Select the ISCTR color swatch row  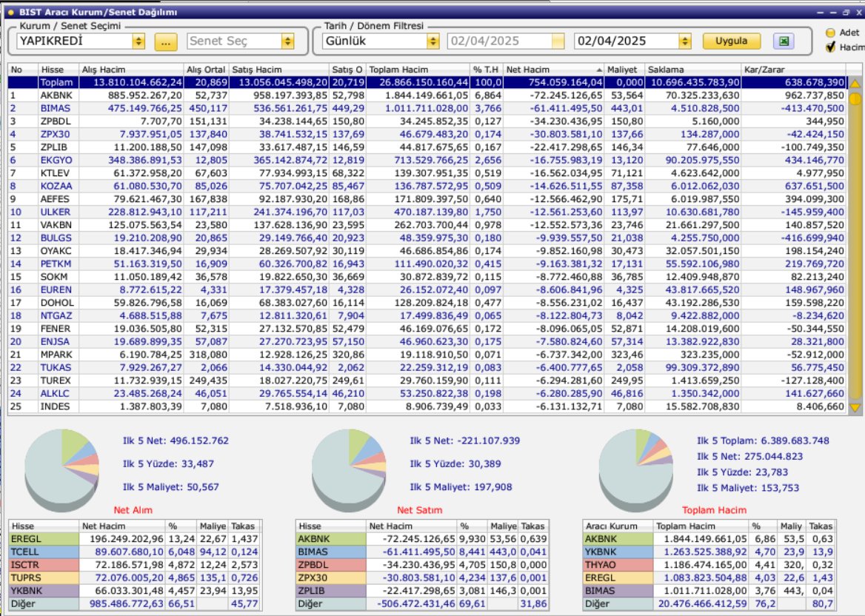coord(44,565)
